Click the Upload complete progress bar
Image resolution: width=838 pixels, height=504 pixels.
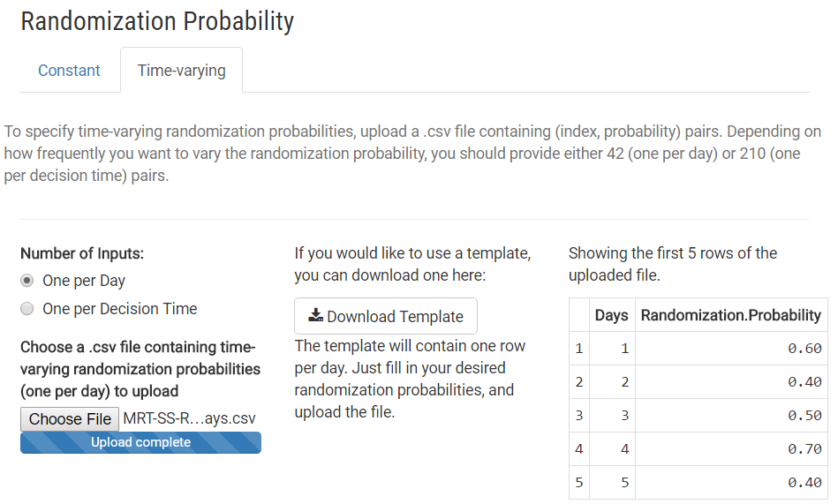click(x=140, y=442)
